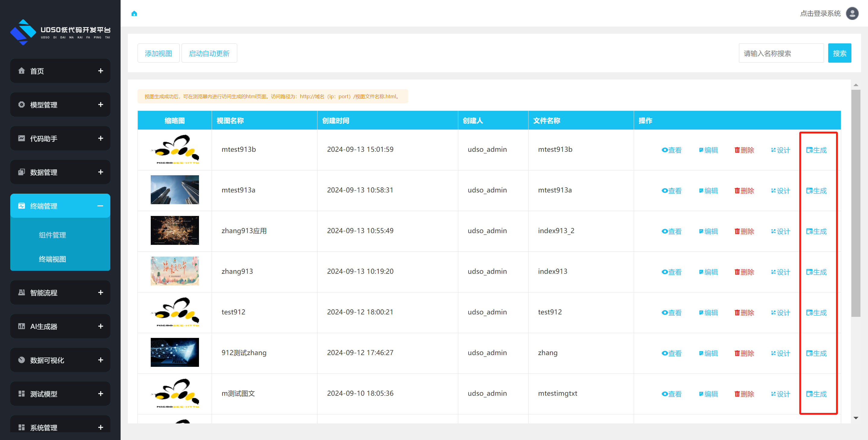The height and width of the screenshot is (440, 868).
Task: Generate the test912 view
Action: [816, 313]
